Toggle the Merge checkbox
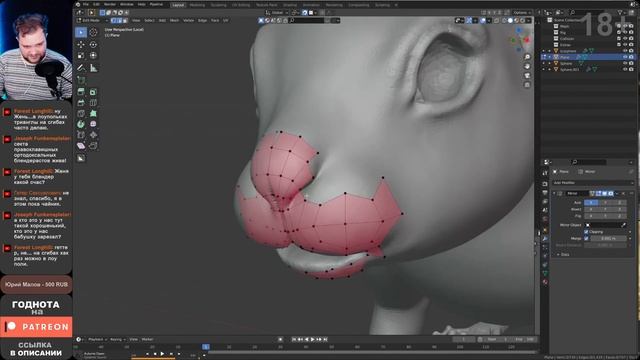 click(587, 238)
